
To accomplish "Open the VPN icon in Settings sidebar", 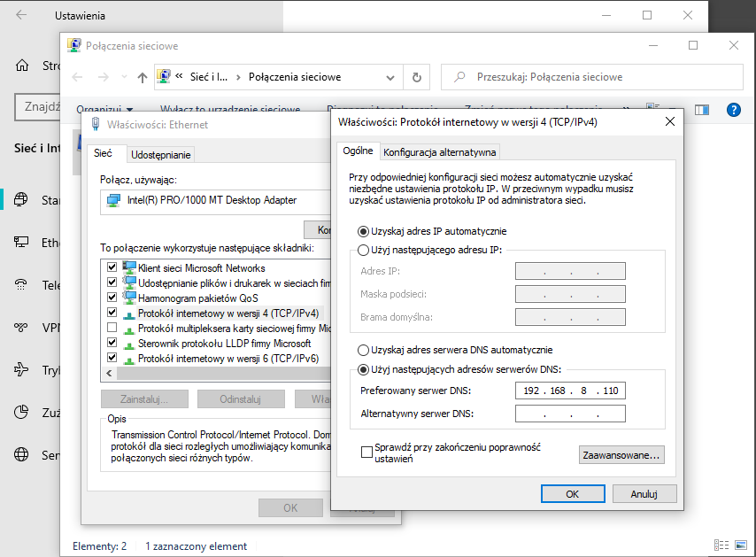I will click(x=21, y=328).
